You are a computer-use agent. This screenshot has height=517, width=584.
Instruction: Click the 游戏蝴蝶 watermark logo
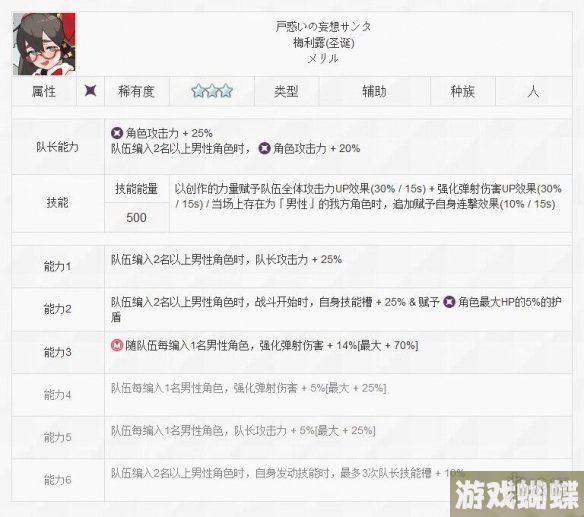point(517,494)
